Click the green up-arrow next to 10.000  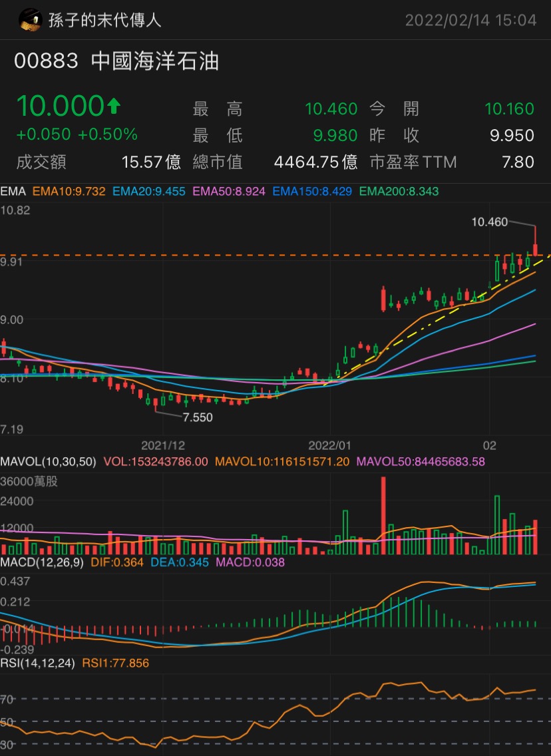(x=114, y=106)
